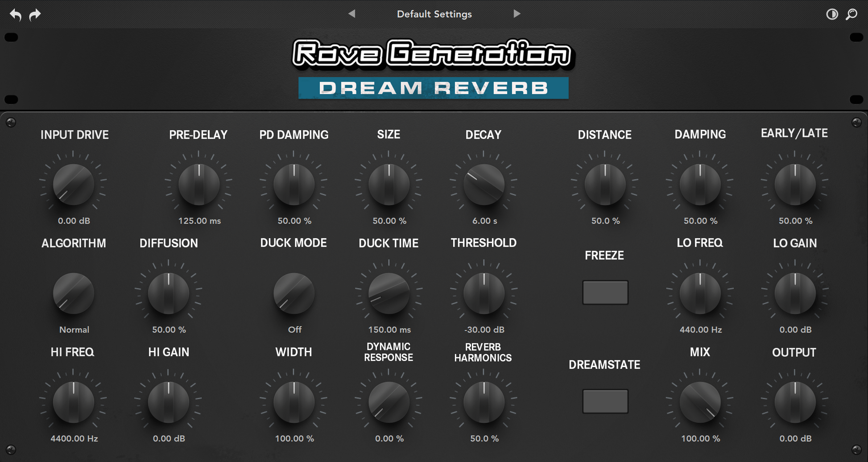Open the Default Settings preset menu
Viewport: 868px width, 462px height.
(x=434, y=14)
